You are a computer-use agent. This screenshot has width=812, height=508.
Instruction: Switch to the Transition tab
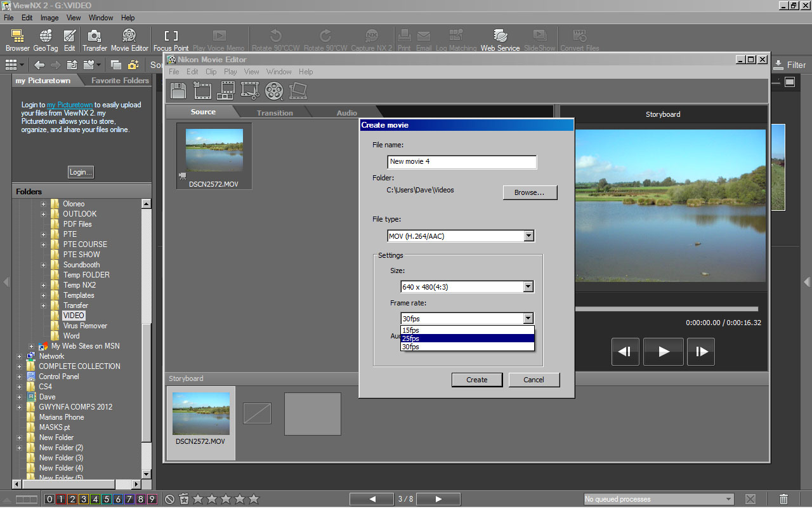coord(275,113)
